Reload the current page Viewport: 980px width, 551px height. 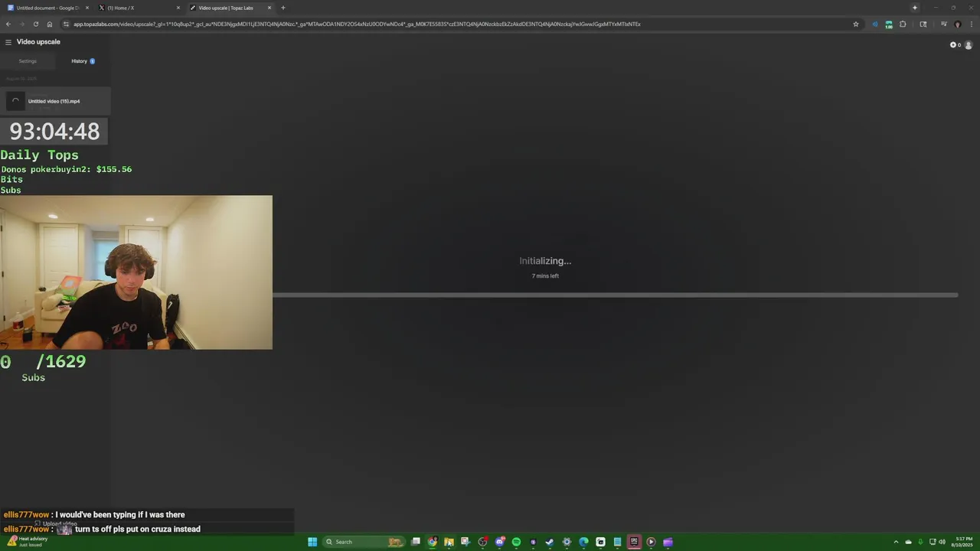click(x=35, y=24)
